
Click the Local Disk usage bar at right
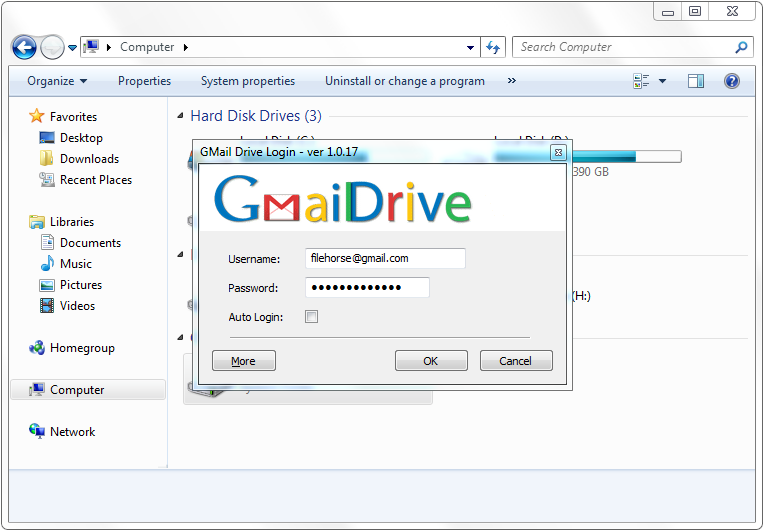pyautogui.click(x=627, y=157)
